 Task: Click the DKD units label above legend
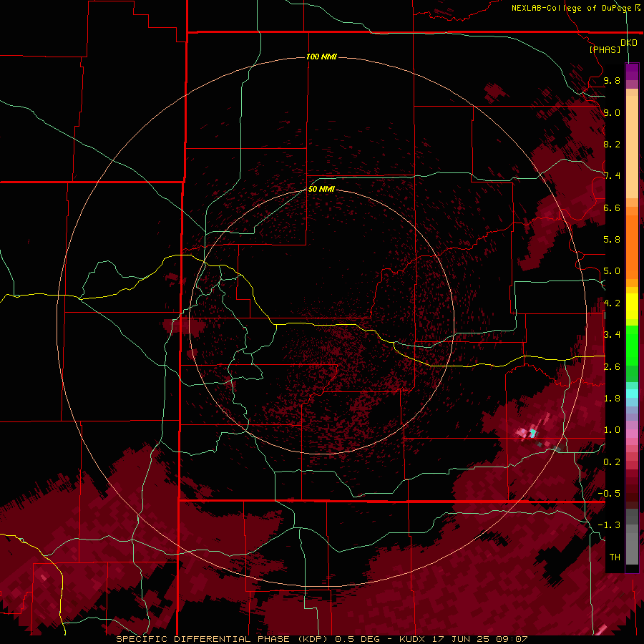tap(628, 43)
